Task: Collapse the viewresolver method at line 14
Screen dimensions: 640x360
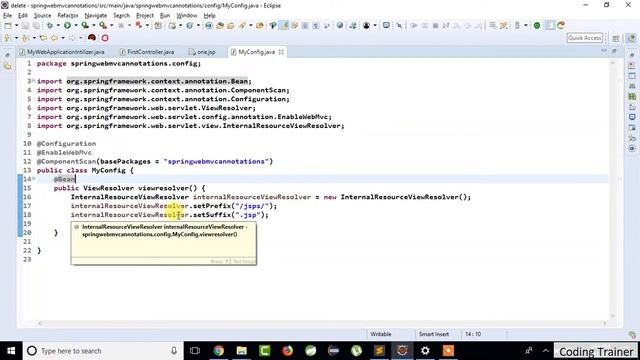Action: point(33,179)
